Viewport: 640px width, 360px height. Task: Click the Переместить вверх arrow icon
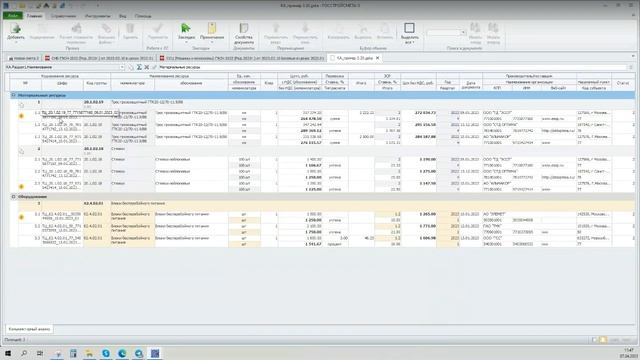(276, 29)
